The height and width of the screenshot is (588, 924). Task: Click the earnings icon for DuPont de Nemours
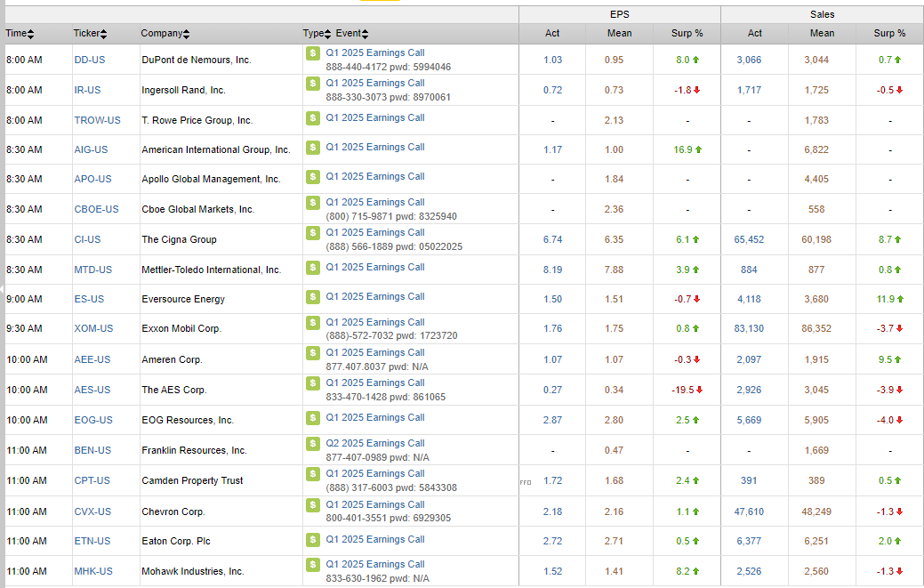[313, 53]
